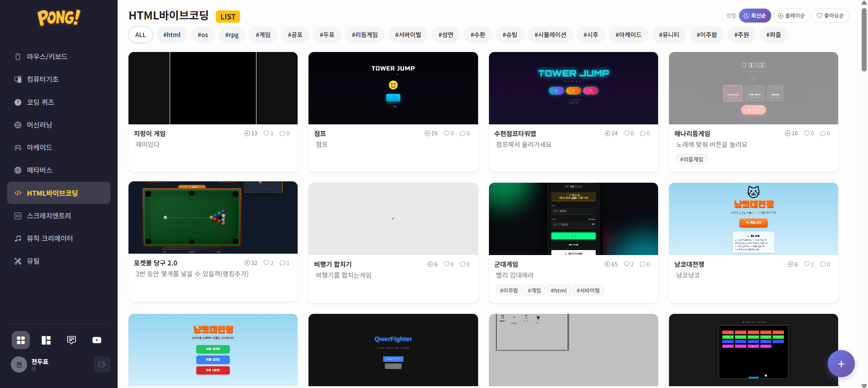868x388 pixels.
Task: Click the #이주람 tag on 군대게임 card
Action: coord(509,290)
